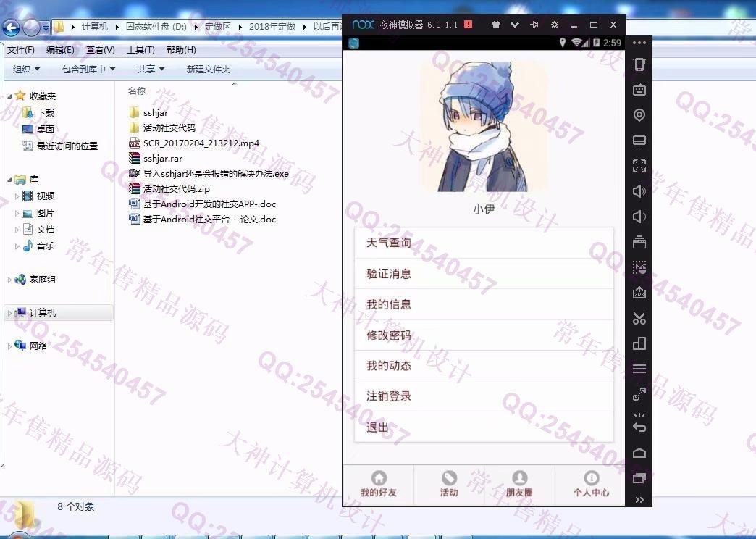Expand the 视频 library node
This screenshot has width=756, height=539.
click(17, 196)
